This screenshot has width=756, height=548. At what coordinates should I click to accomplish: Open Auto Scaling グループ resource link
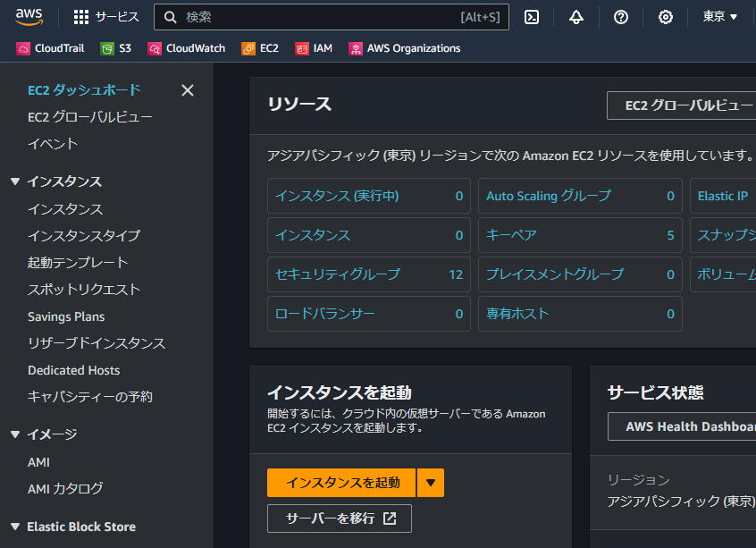[549, 196]
